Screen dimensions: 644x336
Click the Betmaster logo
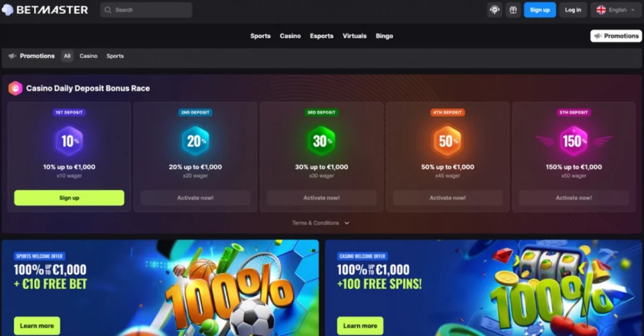[45, 10]
